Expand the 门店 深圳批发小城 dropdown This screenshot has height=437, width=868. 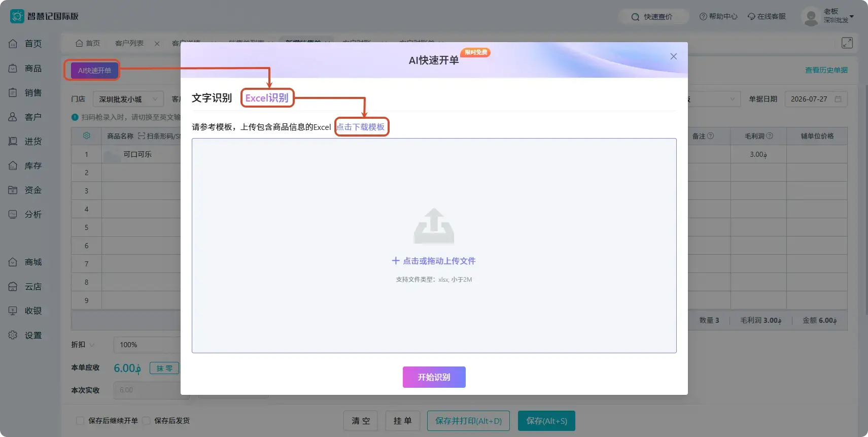(x=128, y=99)
